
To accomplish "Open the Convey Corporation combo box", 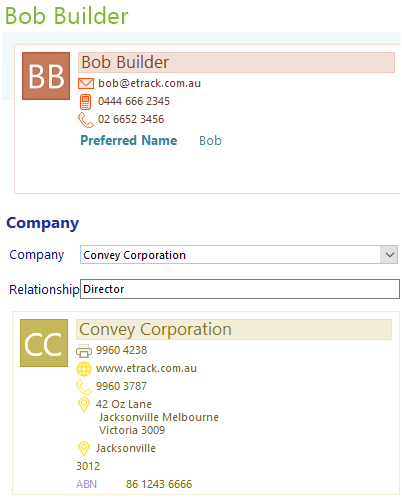I will click(x=239, y=255).
